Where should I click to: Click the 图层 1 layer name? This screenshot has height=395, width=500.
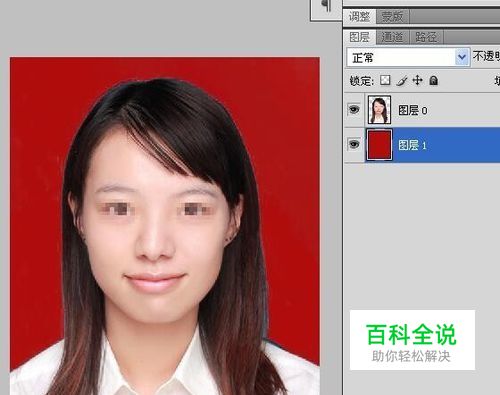coord(412,145)
